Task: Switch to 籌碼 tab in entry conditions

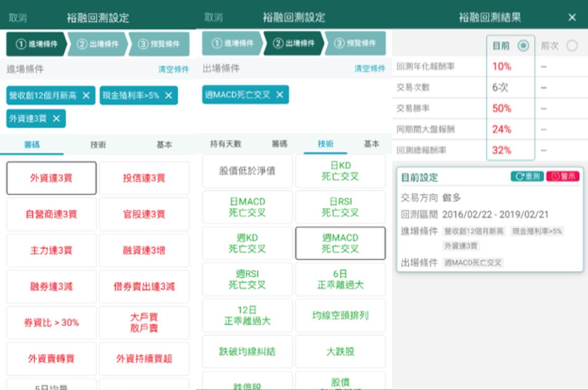Action: point(32,144)
